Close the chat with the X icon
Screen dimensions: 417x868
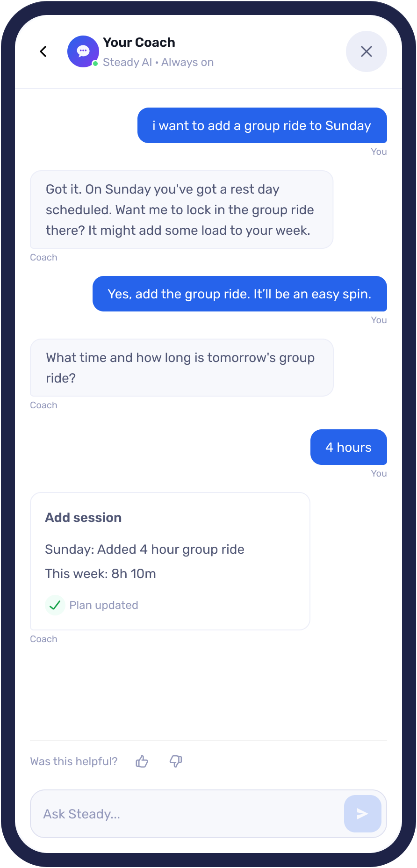366,51
